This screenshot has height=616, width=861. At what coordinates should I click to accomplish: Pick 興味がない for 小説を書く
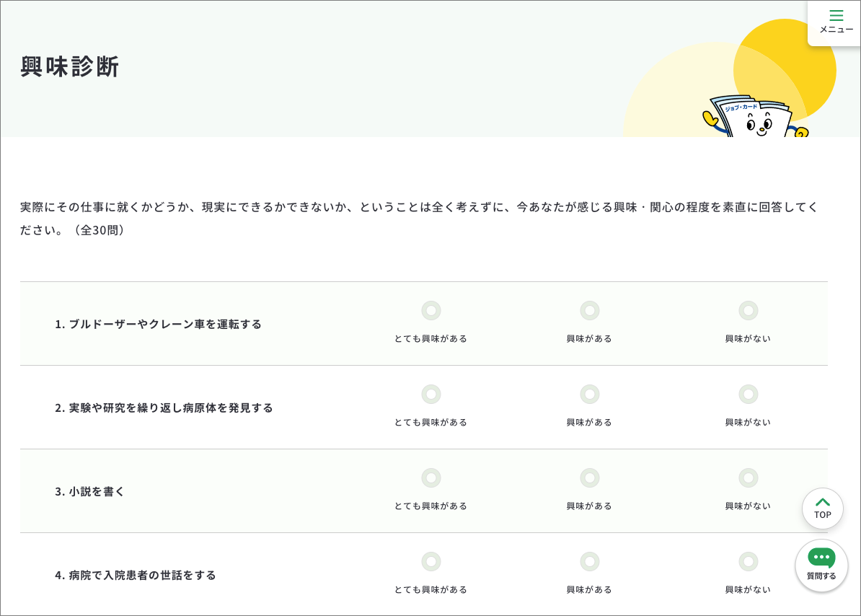click(x=748, y=478)
